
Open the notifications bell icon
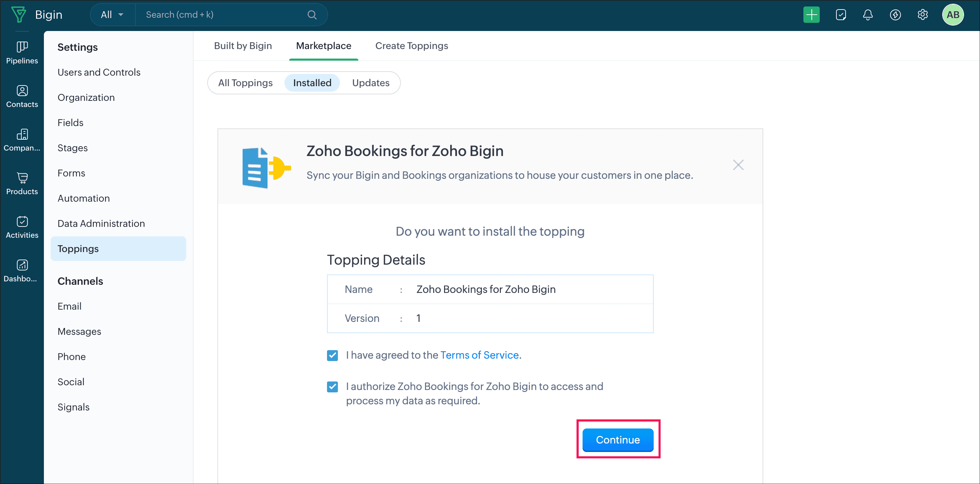[x=867, y=15]
